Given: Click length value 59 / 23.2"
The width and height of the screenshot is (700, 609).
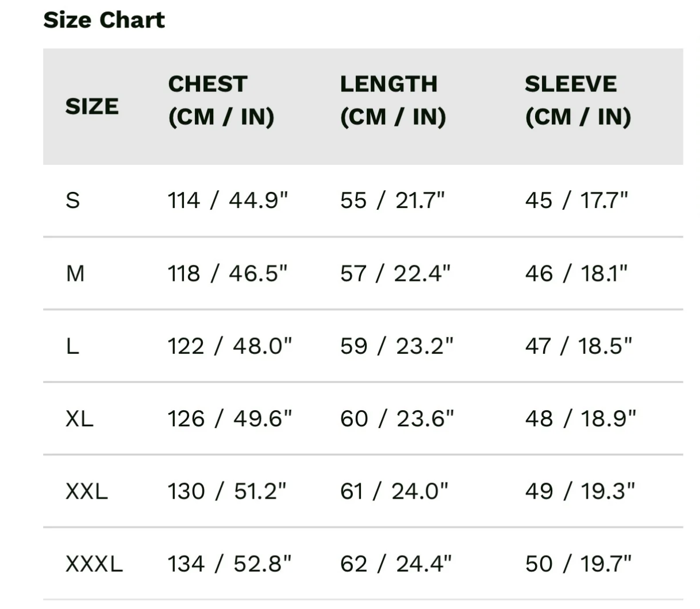Looking at the screenshot, I should pos(397,346).
